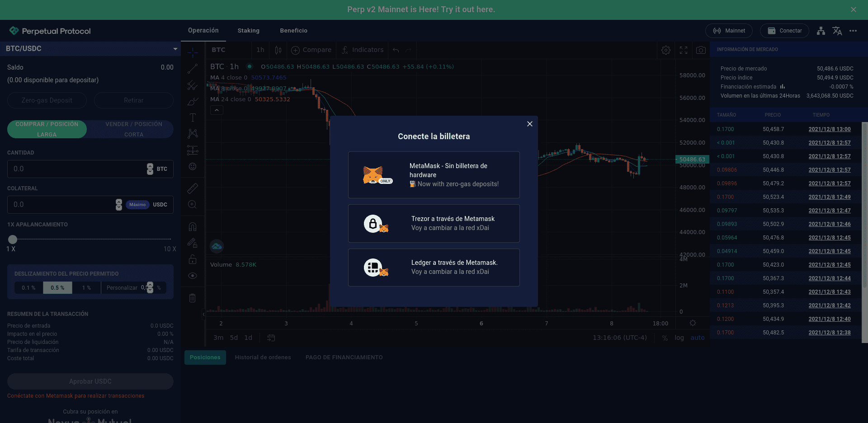Toggle the magnet mode tool
868x423 pixels.
point(193,226)
